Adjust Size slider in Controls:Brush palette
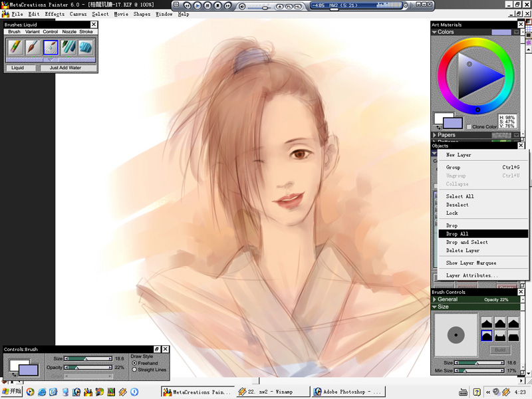Image resolution: width=532 pixels, height=399 pixels. pyautogui.click(x=88, y=358)
